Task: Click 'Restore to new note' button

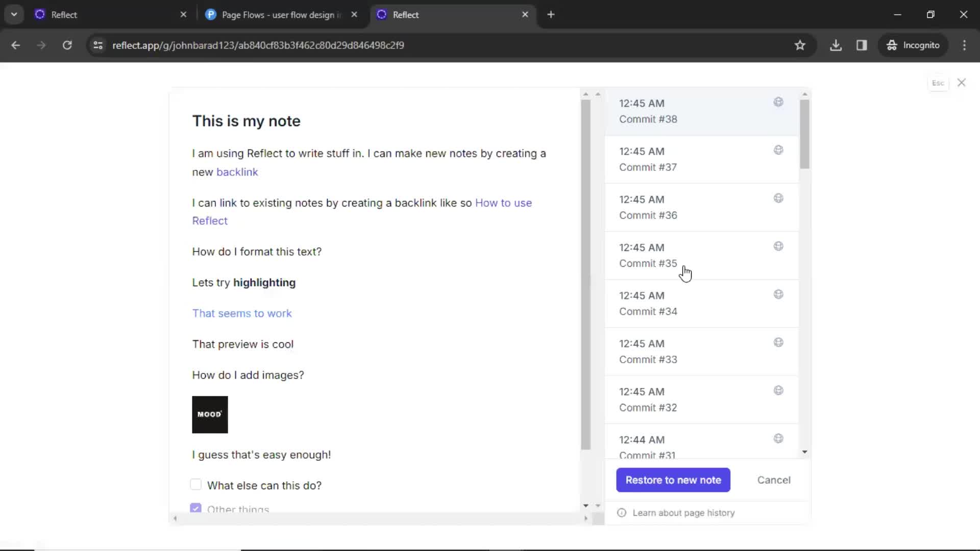Action: [673, 480]
